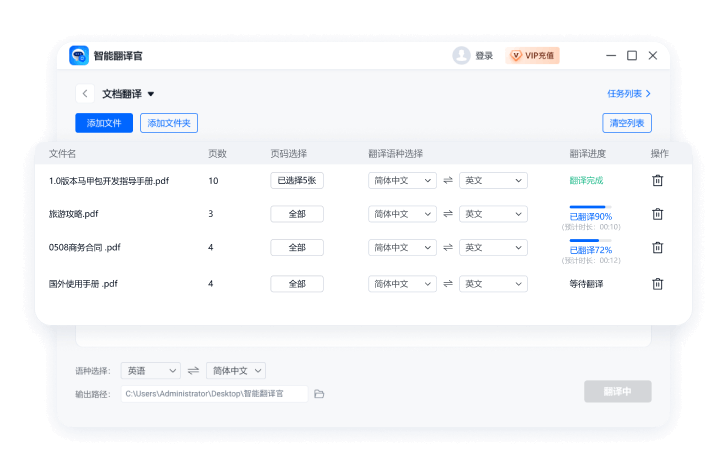Click the 清空列表 button
Viewport: 728px width, 470px height.
coord(627,123)
